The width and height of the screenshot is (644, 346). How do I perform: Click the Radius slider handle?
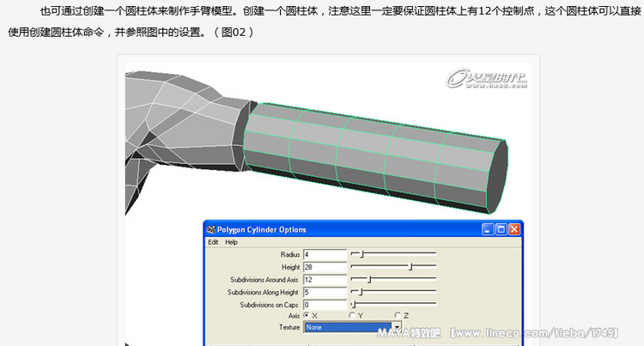click(362, 254)
